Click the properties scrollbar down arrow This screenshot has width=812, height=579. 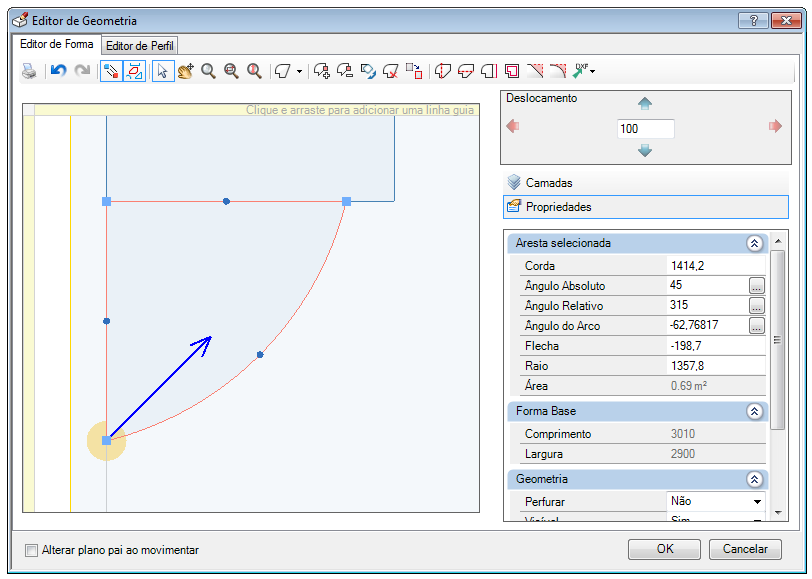click(777, 513)
